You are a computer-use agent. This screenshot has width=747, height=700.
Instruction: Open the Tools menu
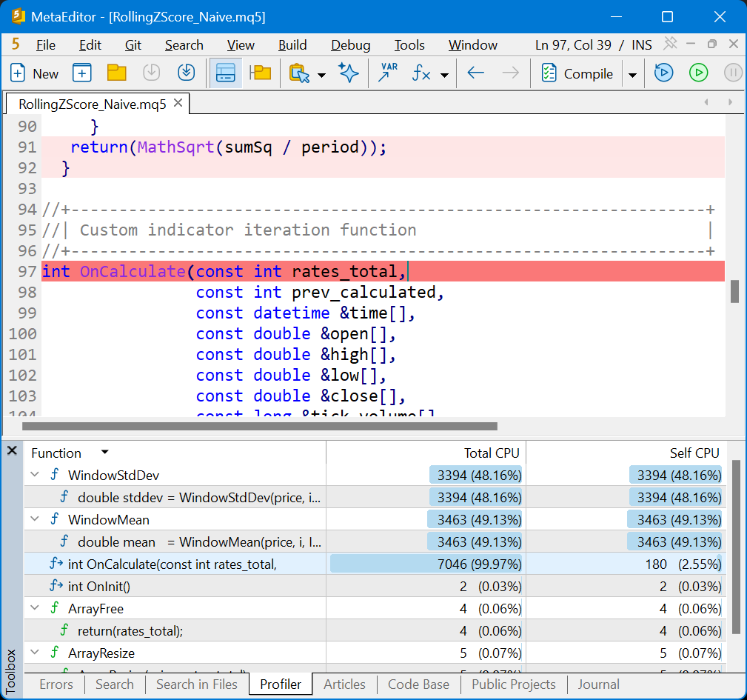coord(409,44)
